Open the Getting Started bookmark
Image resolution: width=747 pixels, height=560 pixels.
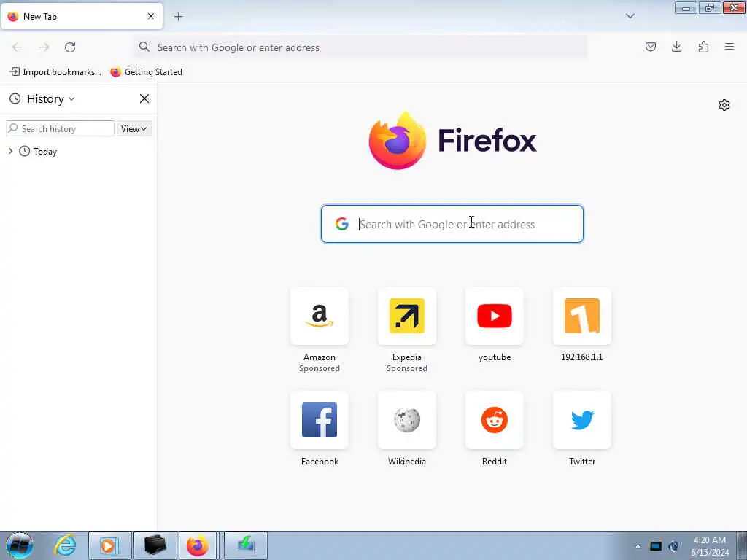[146, 72]
